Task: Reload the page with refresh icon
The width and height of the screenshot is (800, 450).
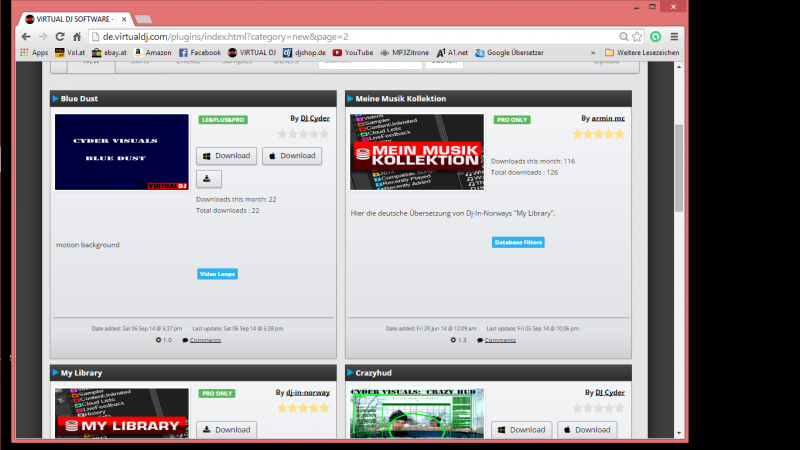Action: pyautogui.click(x=60, y=37)
